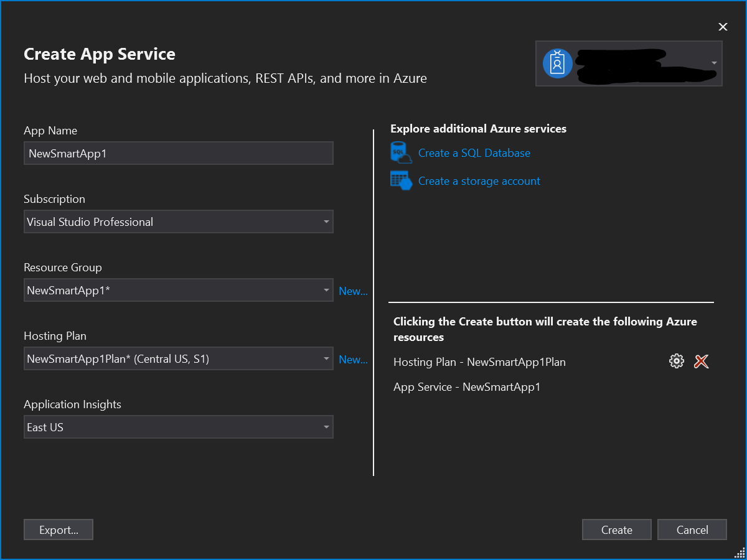Click the Hosting Plan - NewSmartApp1Plan text
The image size is (747, 560).
click(x=480, y=362)
